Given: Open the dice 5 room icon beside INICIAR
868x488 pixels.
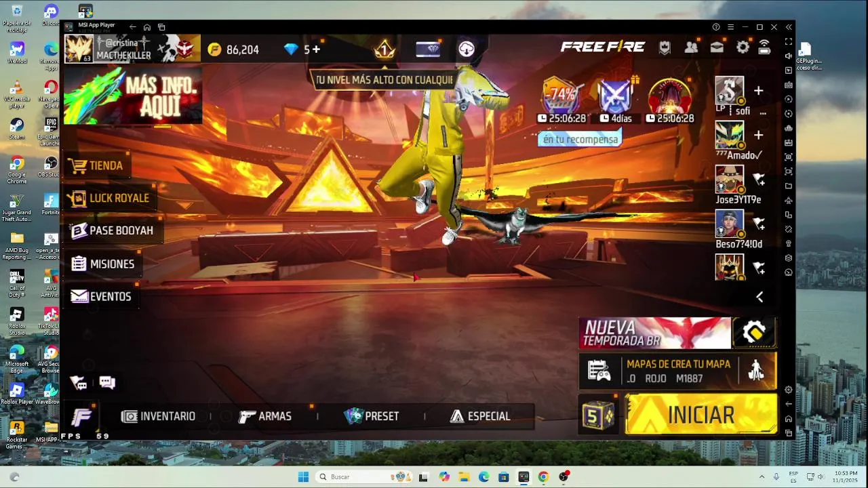Looking at the screenshot, I should [599, 415].
